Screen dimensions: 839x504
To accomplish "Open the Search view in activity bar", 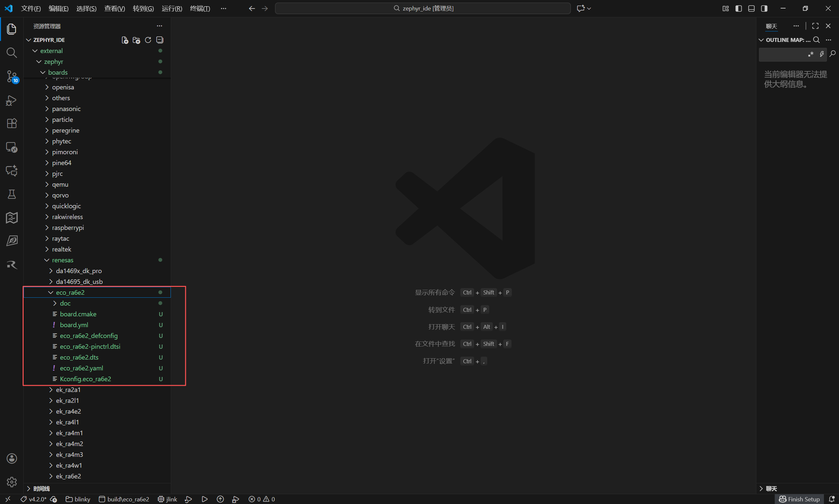I will pyautogui.click(x=11, y=53).
